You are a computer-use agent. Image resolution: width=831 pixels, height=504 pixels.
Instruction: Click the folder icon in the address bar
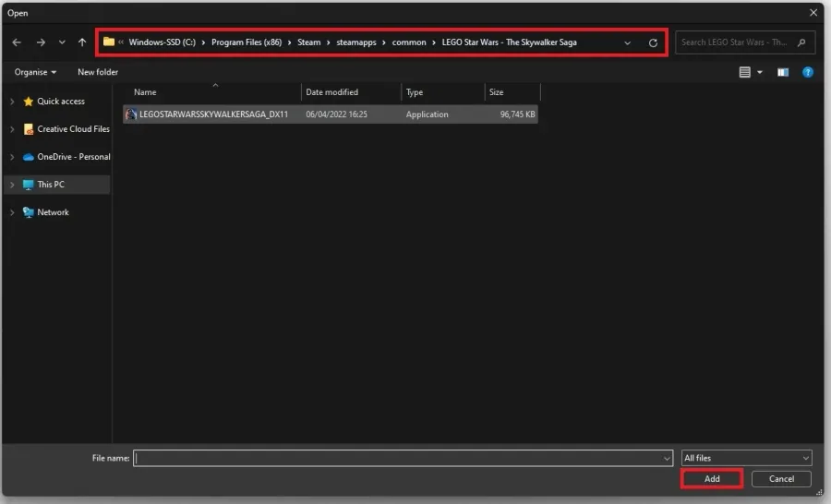coord(109,42)
